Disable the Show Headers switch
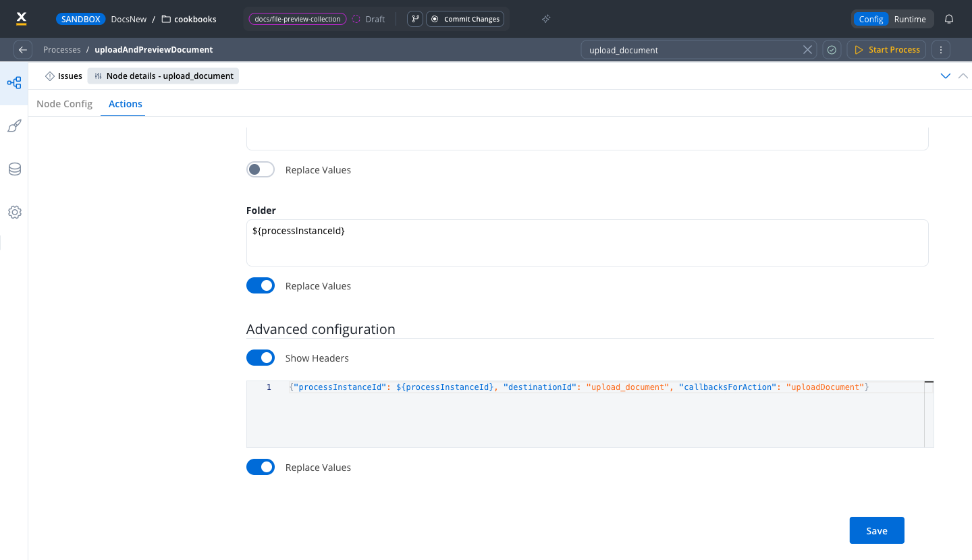The image size is (972, 560). point(261,358)
